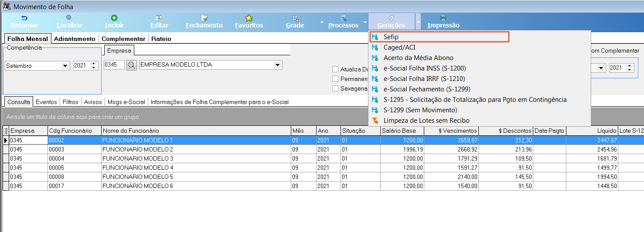Click the Sefip menu item icon
644x232 pixels.
pos(375,37)
